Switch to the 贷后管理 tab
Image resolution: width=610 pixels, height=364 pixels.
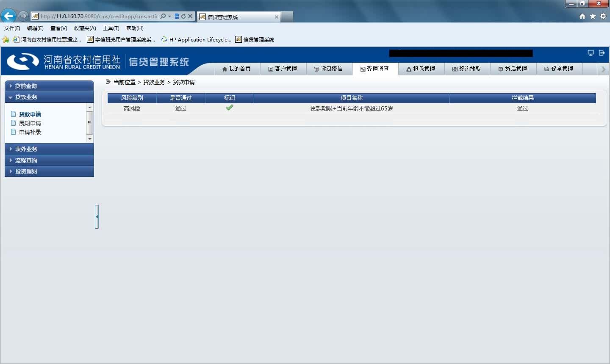tap(513, 69)
